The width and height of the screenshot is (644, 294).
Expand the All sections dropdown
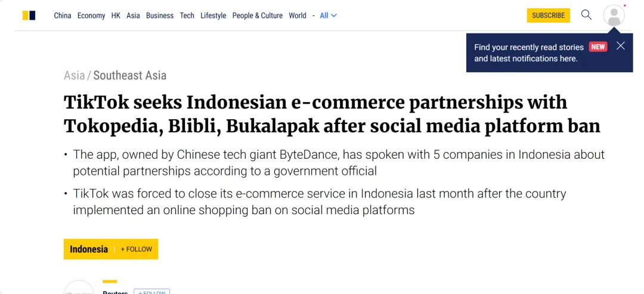click(328, 16)
